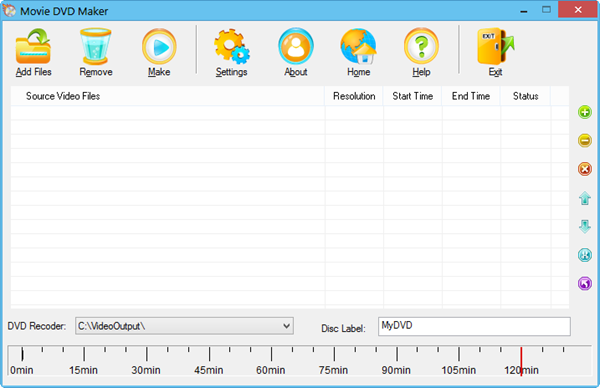
Task: Open Help question mark icon
Action: 421,46
